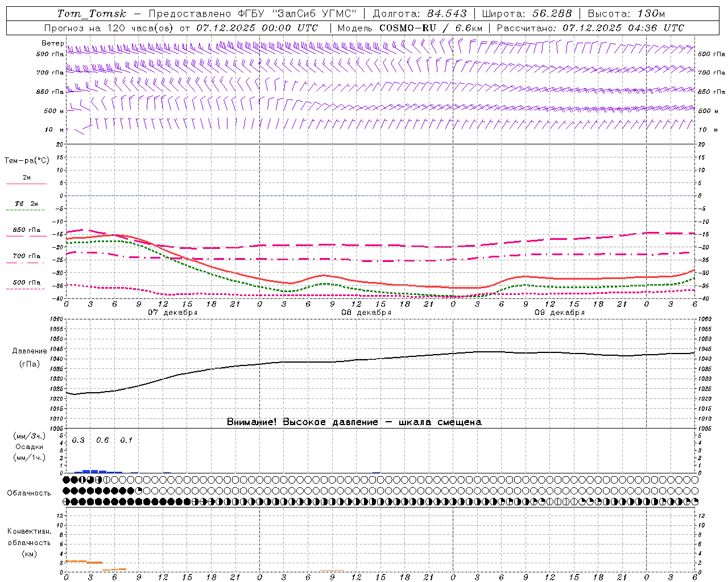Click the 0.3 precipitation value
This screenshot has height=582, width=728.
(78, 440)
